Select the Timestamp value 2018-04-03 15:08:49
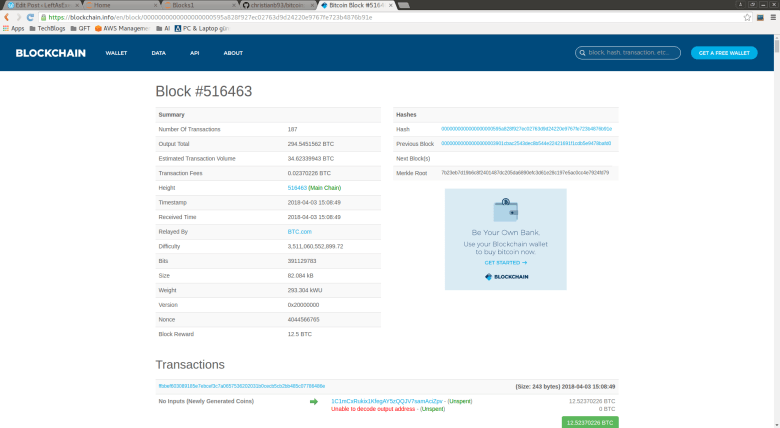Viewport: 780px width, 428px height. point(314,203)
